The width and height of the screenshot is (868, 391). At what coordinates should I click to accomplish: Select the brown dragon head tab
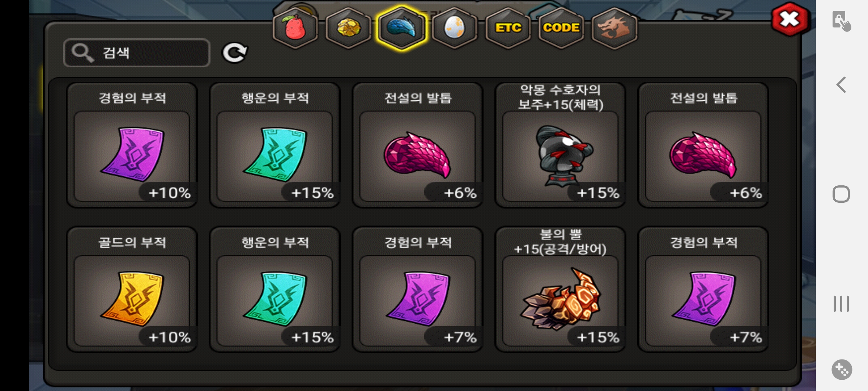pyautogui.click(x=614, y=28)
